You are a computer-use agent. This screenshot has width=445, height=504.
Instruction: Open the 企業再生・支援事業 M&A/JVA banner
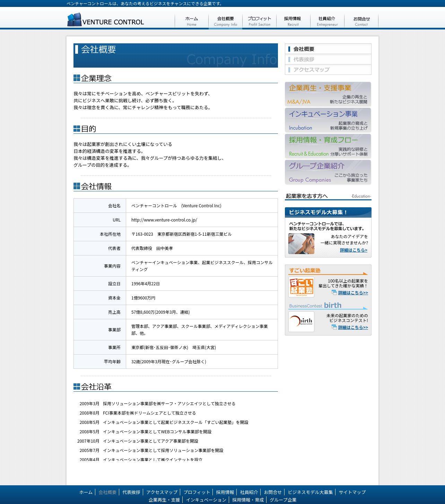pyautogui.click(x=328, y=94)
